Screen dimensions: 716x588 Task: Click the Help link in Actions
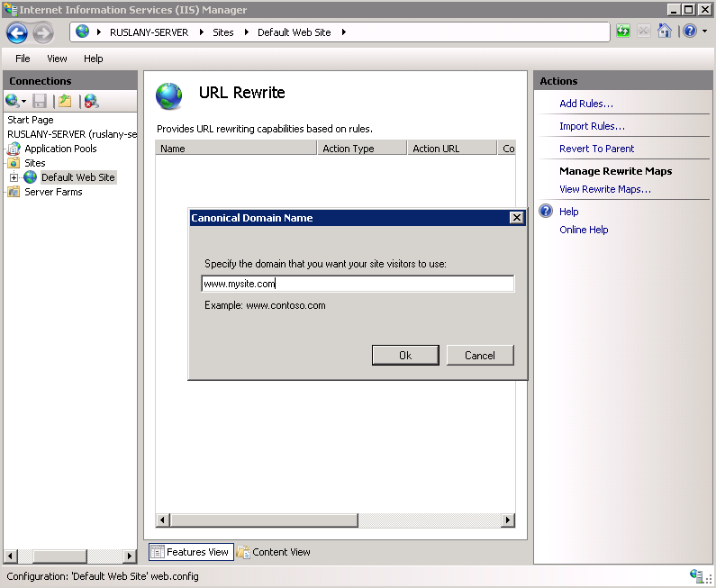click(568, 212)
